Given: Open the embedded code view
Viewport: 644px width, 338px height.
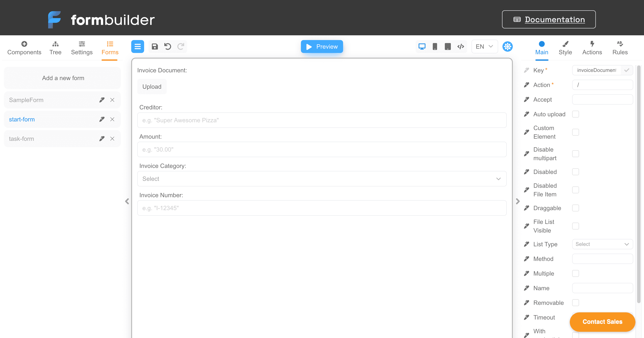Looking at the screenshot, I should (x=461, y=46).
